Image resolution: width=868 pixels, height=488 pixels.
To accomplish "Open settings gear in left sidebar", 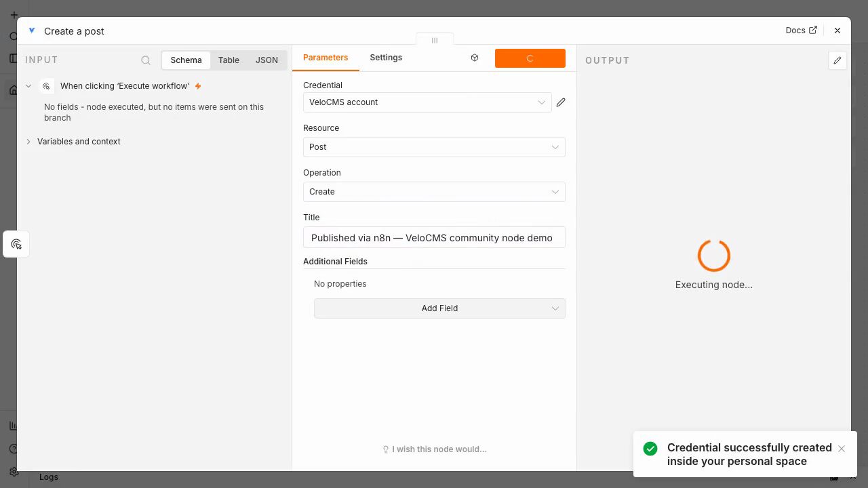I will [14, 472].
